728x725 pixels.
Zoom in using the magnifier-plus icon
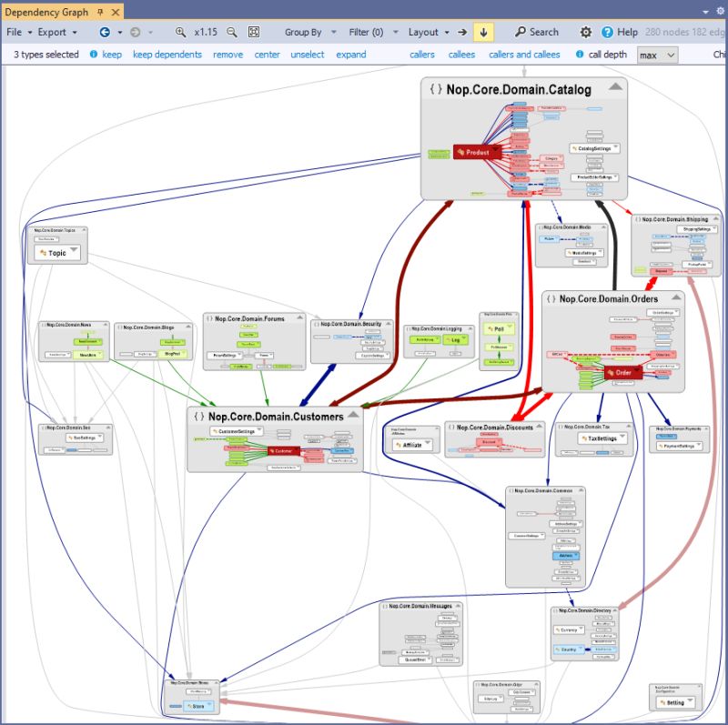180,31
